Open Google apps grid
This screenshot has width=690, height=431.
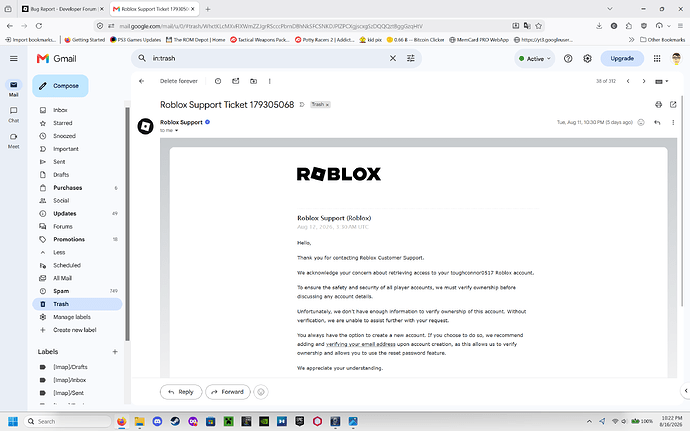657,59
